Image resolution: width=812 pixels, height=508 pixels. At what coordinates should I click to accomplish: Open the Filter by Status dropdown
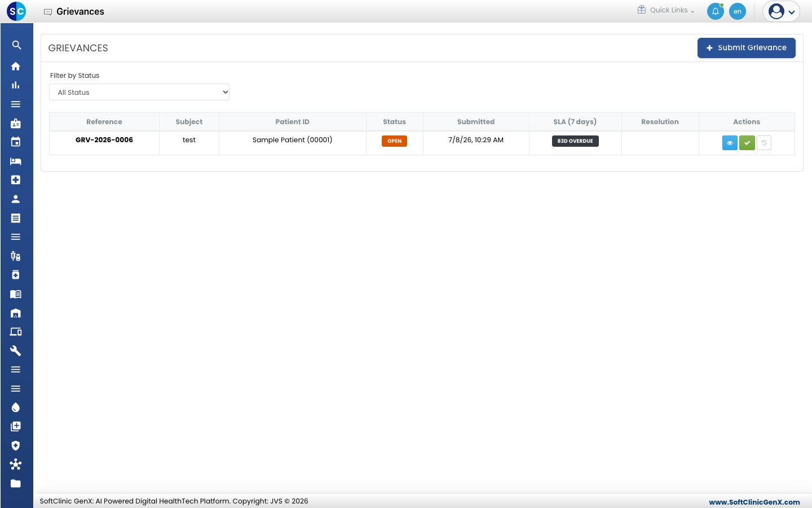(139, 92)
